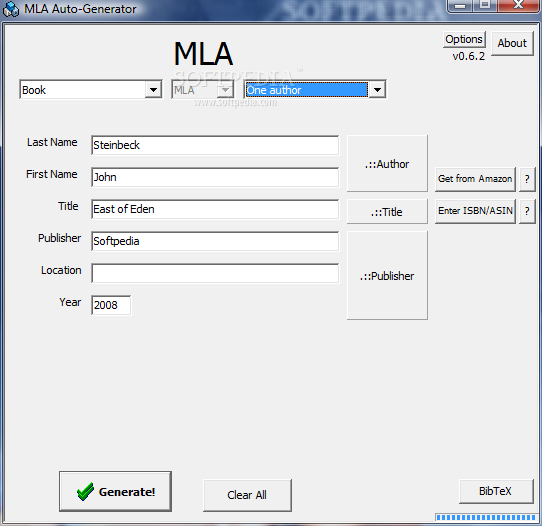Open the About window
542x526 pixels.
[512, 43]
